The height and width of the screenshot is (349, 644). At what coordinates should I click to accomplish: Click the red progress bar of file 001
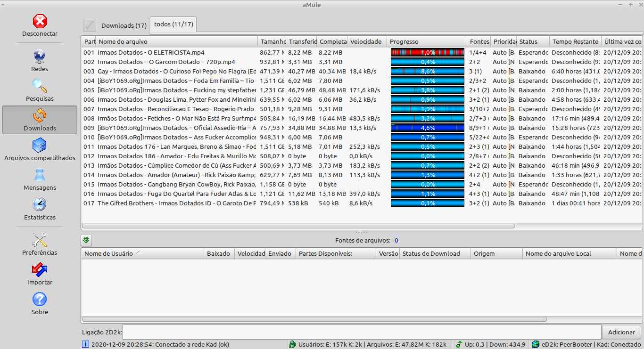(428, 52)
